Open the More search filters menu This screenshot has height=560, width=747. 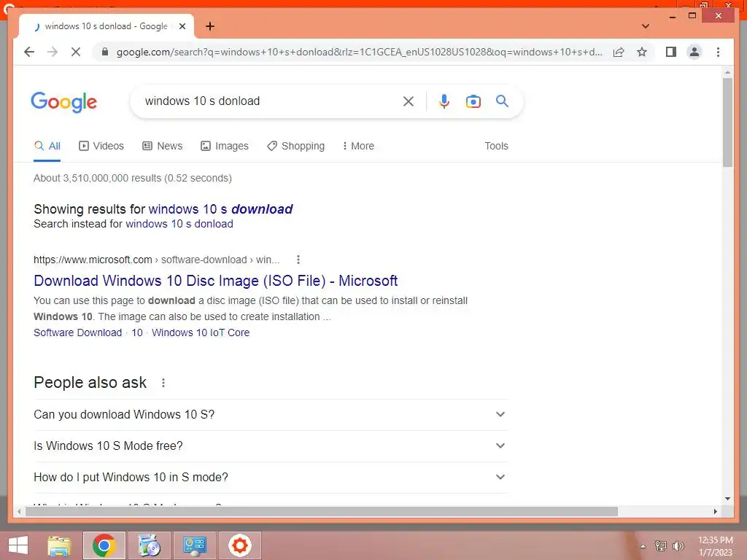point(358,146)
